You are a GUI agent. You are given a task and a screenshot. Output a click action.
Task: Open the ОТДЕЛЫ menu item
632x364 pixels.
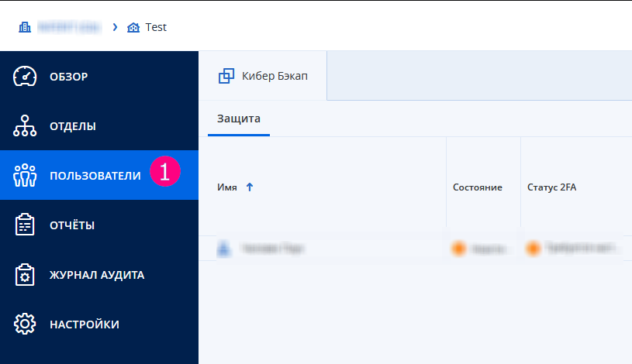click(99, 125)
